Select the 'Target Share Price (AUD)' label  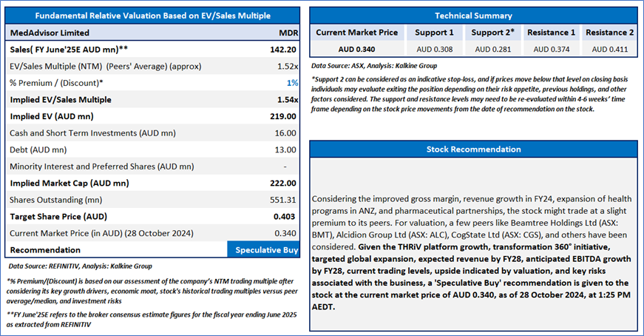coord(58,216)
